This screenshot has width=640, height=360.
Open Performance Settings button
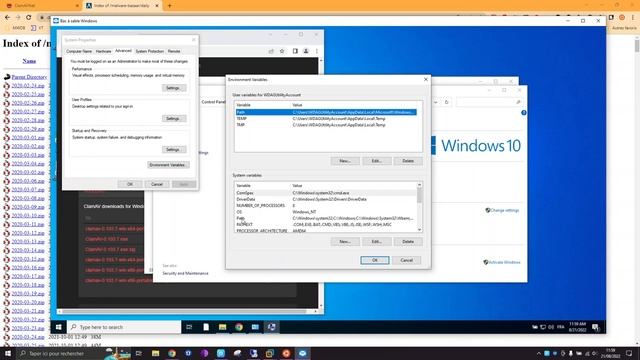tap(173, 88)
